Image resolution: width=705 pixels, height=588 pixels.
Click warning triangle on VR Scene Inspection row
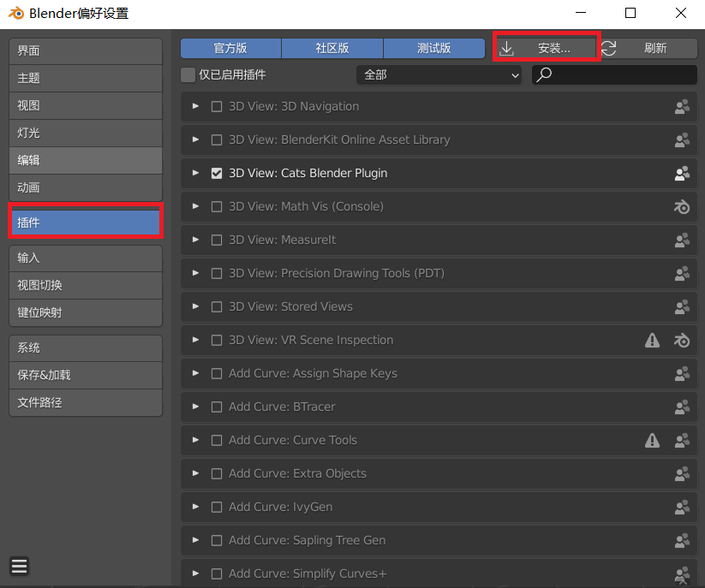pos(652,340)
